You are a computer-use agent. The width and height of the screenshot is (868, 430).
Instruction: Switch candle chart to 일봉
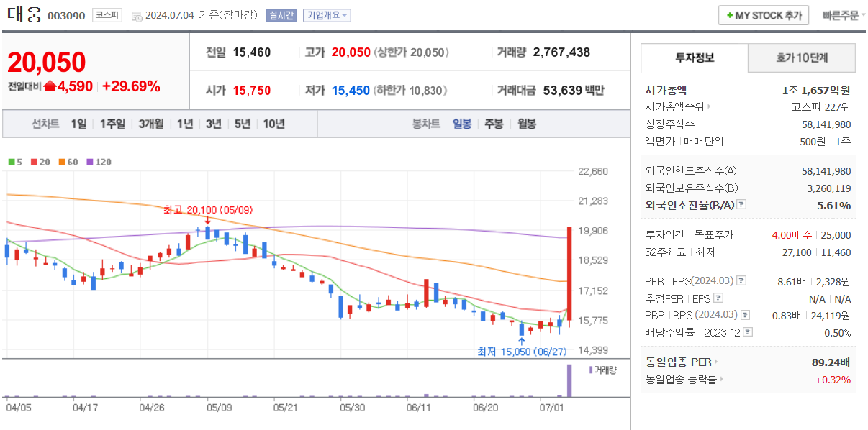pos(462,124)
